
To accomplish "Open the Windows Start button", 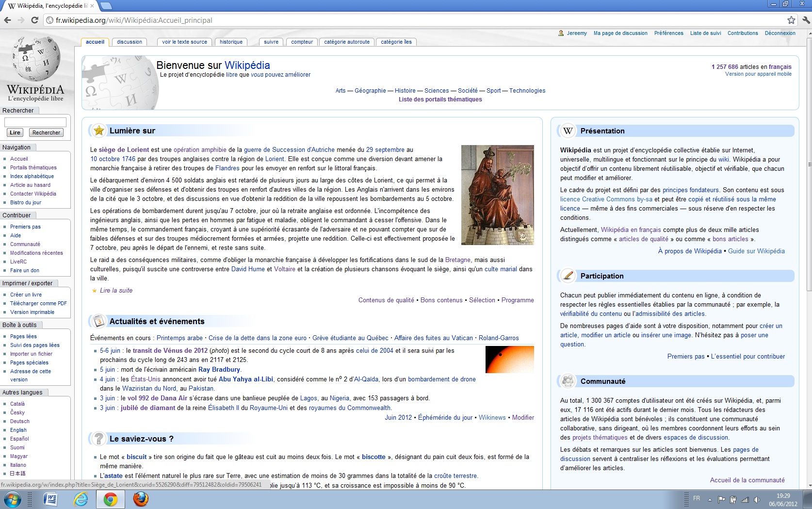I will 13,499.
